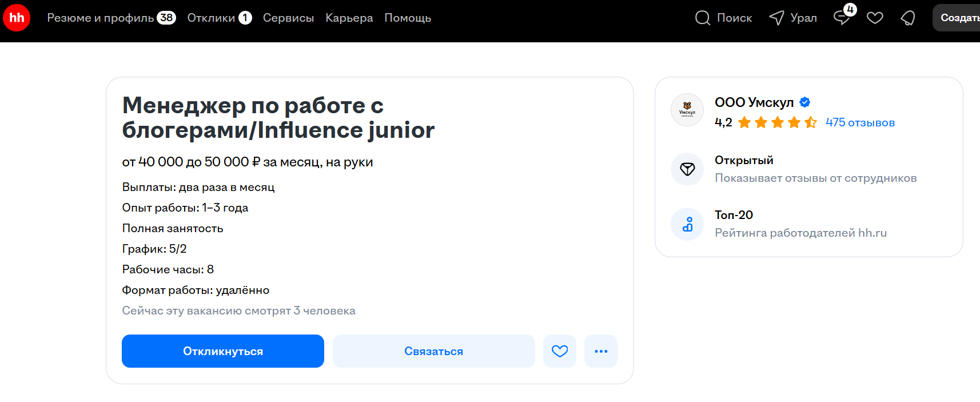Open notifications bell icon

[908, 18]
